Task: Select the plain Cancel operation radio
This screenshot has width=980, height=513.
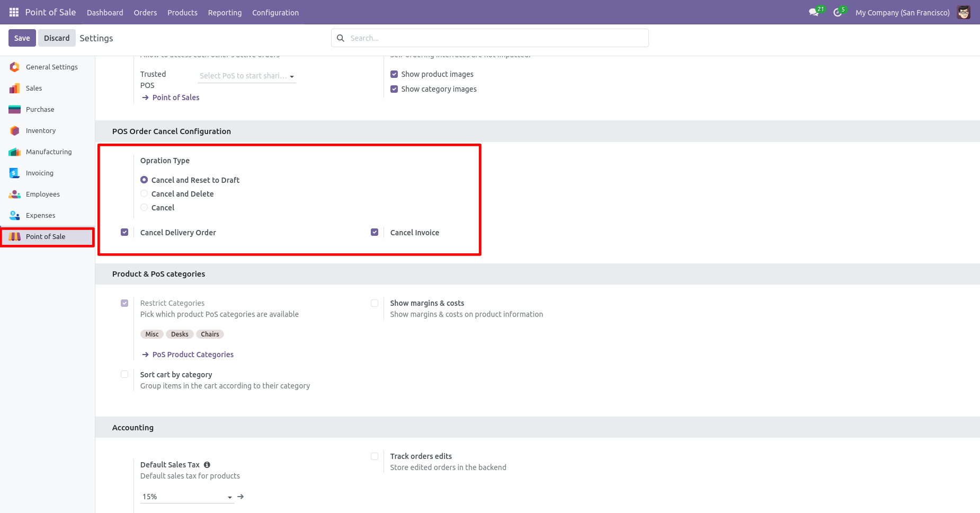Action: [x=144, y=208]
